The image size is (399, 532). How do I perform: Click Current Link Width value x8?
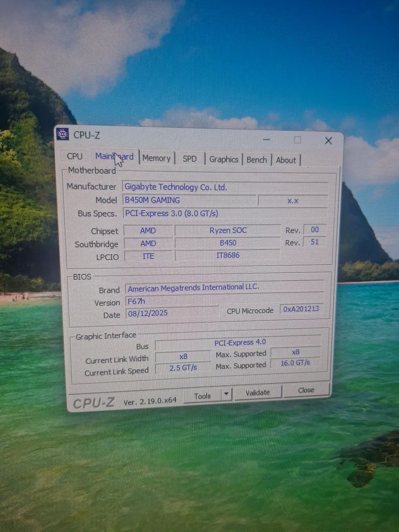pos(183,357)
